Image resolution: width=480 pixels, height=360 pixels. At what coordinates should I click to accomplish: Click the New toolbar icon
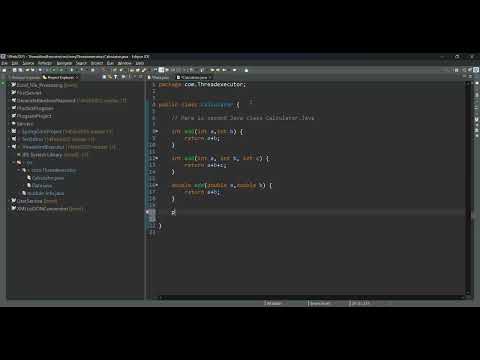(4, 70)
